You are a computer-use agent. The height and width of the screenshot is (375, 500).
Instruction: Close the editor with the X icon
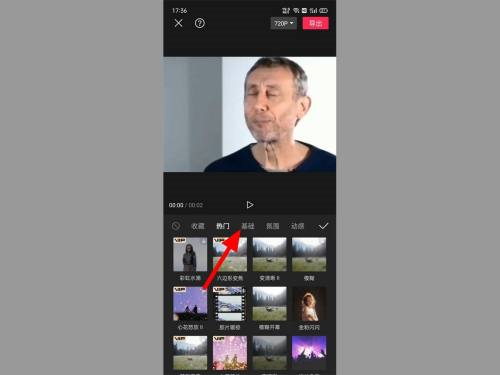[x=178, y=23]
